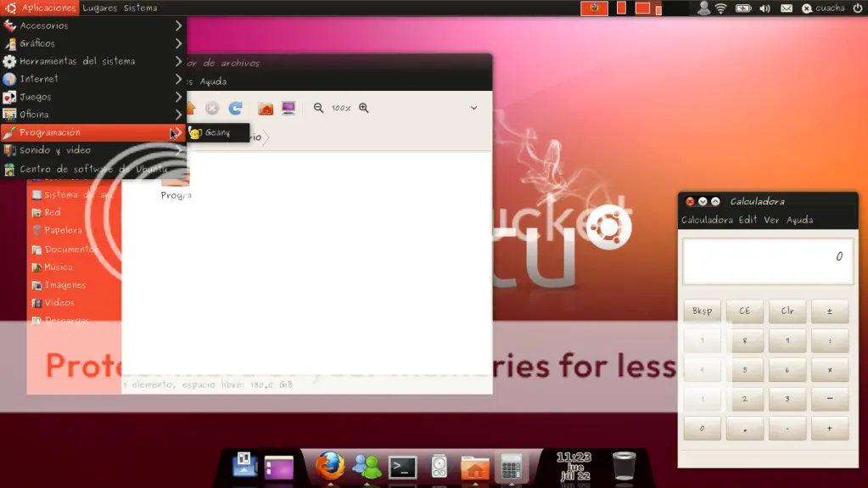This screenshot has height=488, width=868.
Task: Open the Ver menu in calculator
Action: (x=771, y=220)
